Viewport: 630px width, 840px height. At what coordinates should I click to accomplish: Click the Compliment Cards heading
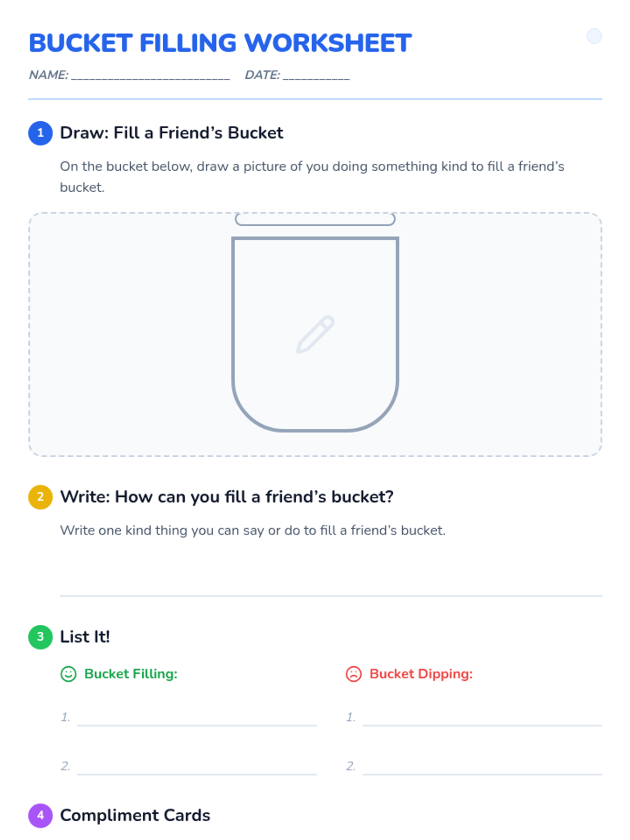(x=135, y=815)
